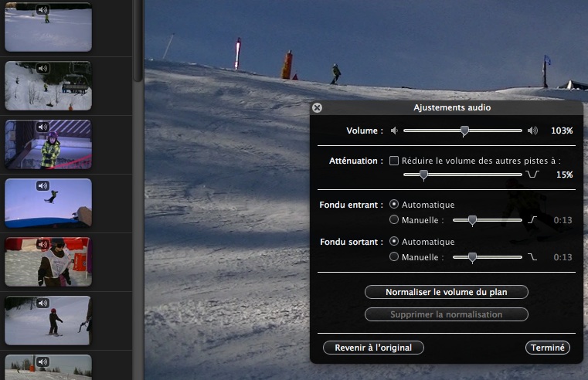This screenshot has width=588, height=380.
Task: Click 'Revenir à l'original' button
Action: click(x=373, y=348)
